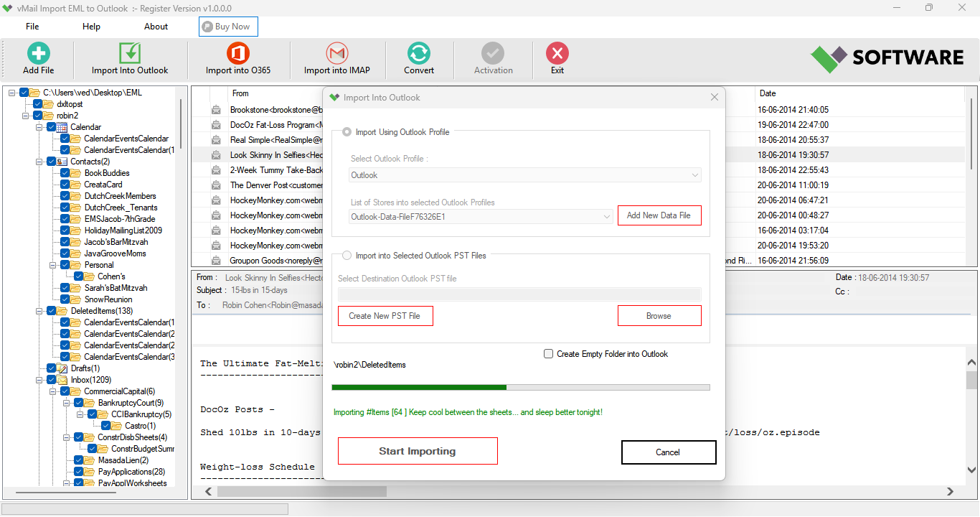
Task: Click the Cancel button in dialog
Action: tap(669, 452)
